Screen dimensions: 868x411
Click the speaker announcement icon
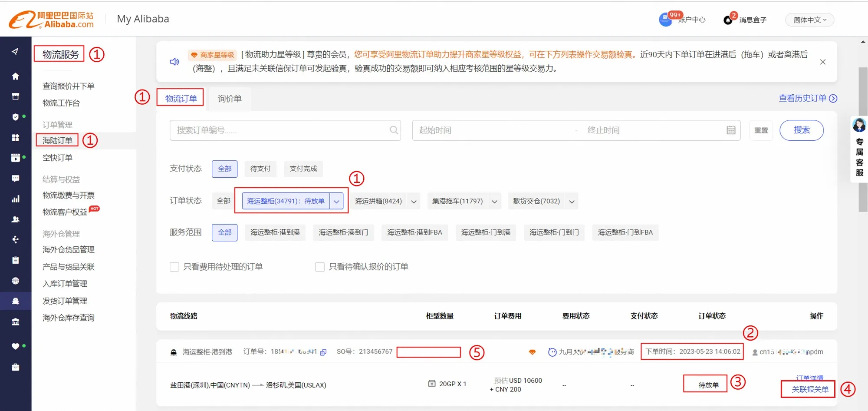174,62
